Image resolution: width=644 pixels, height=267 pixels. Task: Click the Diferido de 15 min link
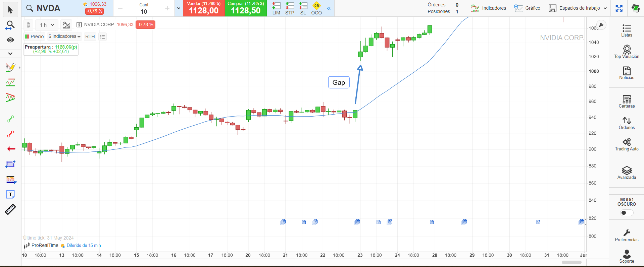84,246
